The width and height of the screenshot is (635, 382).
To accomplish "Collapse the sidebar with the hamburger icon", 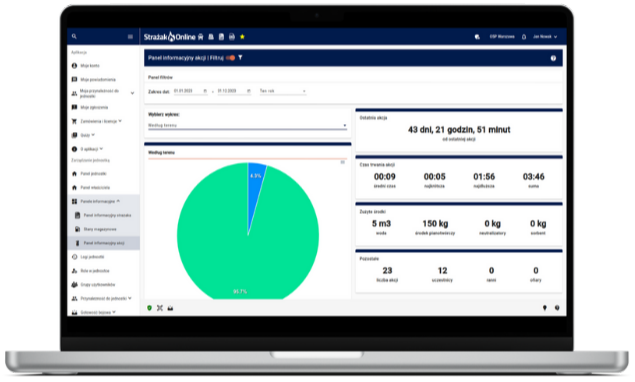I will (x=130, y=36).
